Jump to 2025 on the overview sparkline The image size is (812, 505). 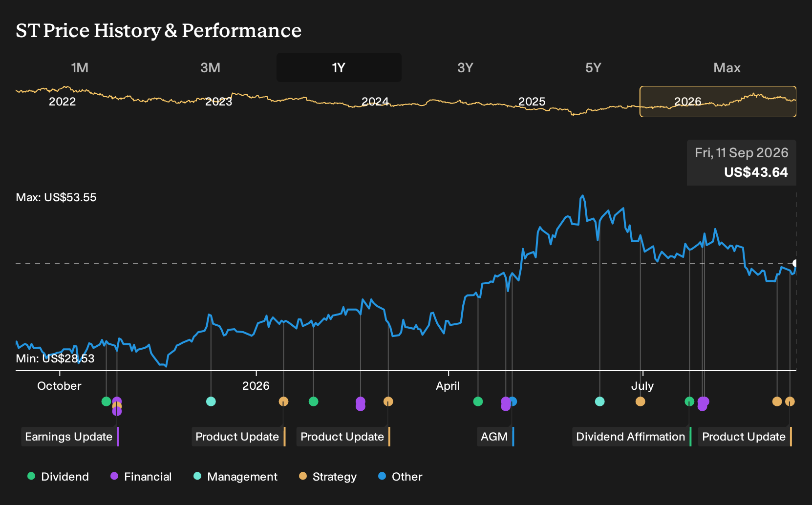point(532,102)
